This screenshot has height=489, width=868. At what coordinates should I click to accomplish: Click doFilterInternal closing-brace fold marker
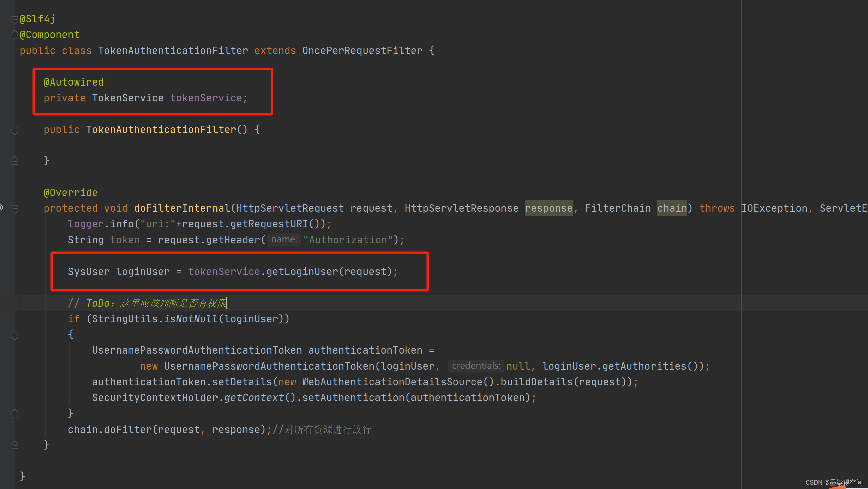pos(15,445)
